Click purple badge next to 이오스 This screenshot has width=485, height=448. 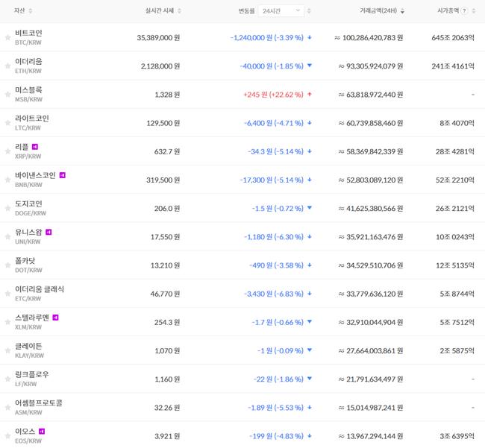42,432
